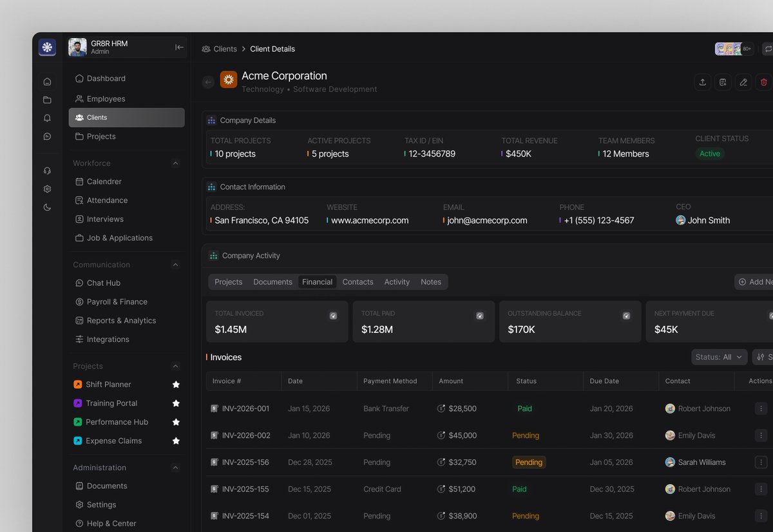Select the Activity tab in Company Activity

pyautogui.click(x=397, y=281)
